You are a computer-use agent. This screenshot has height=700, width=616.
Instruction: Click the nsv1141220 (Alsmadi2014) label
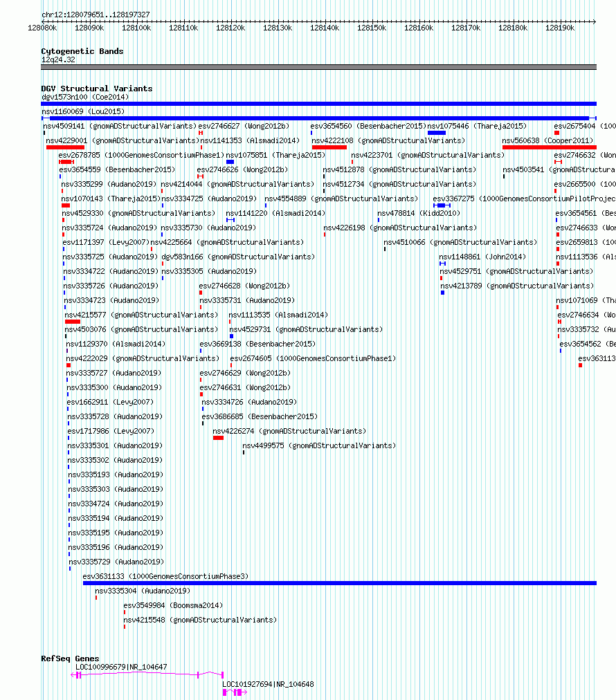[275, 214]
